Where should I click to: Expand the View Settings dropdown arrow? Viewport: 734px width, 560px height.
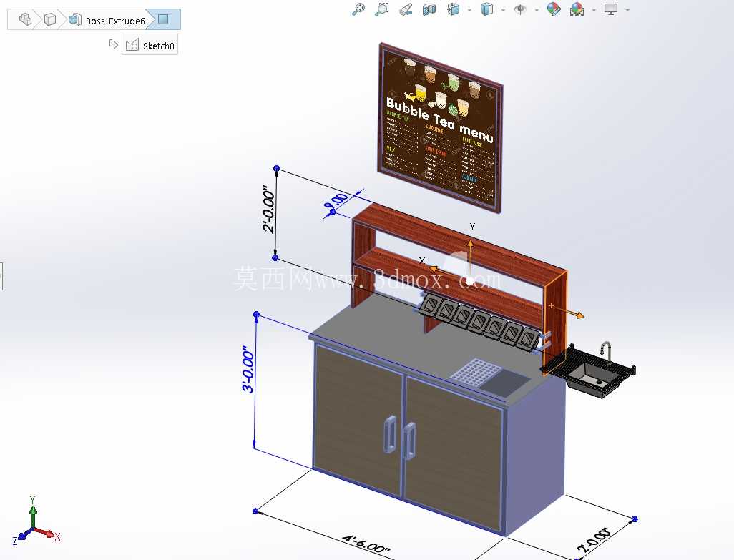pos(627,10)
